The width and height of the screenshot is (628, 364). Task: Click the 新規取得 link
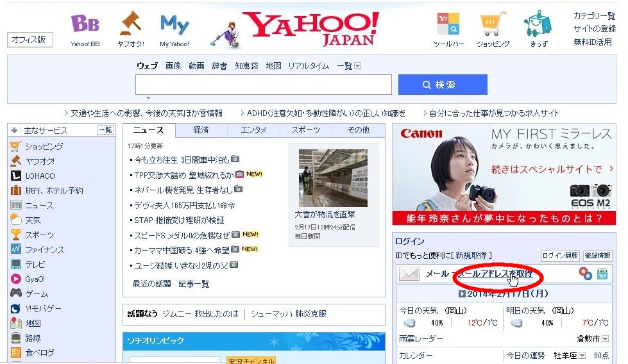point(471,255)
